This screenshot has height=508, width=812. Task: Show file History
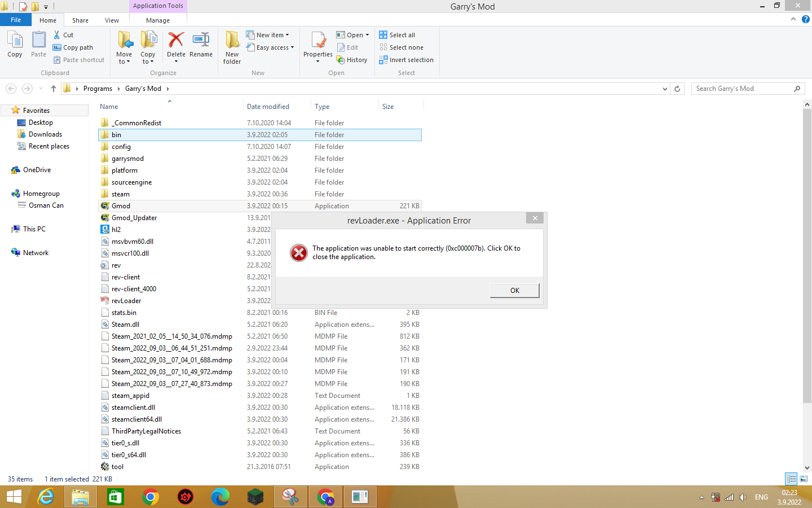352,60
